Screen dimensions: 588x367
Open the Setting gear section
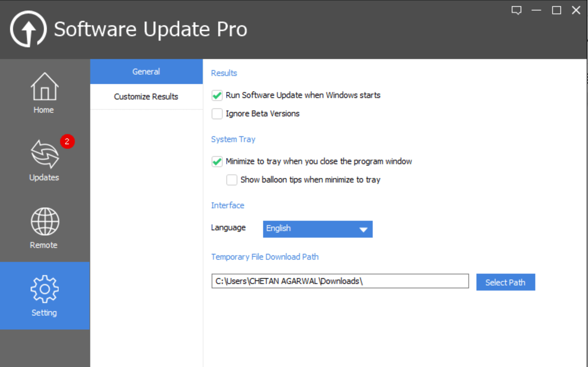click(x=44, y=295)
